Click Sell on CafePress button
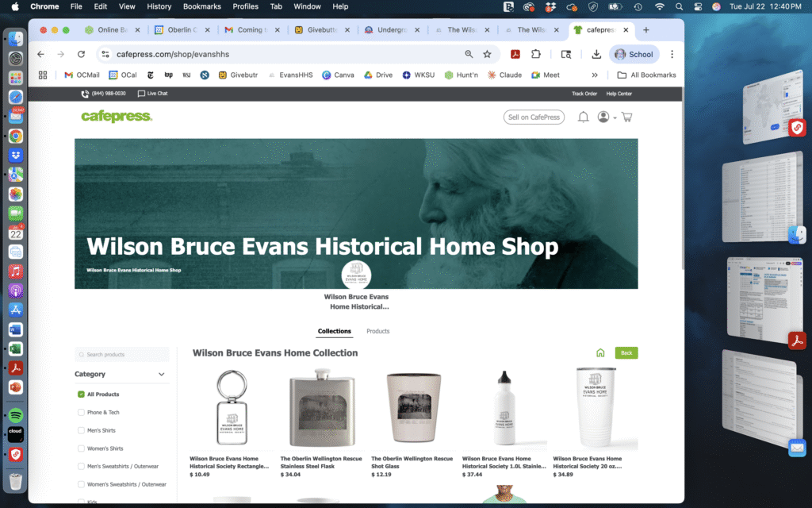The height and width of the screenshot is (508, 812). (x=534, y=117)
